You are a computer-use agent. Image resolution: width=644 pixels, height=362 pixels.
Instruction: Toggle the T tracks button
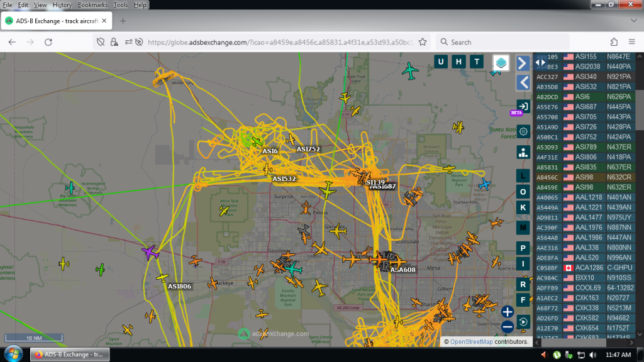click(477, 62)
